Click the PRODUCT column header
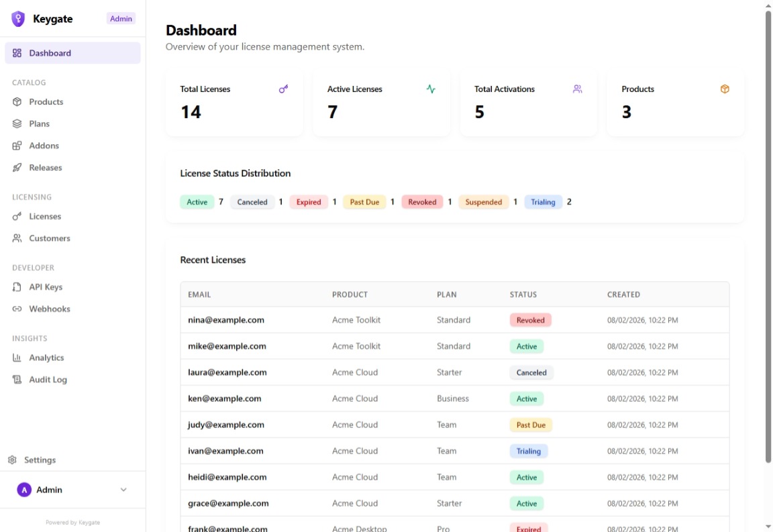Viewport: 773px width, 532px height. point(350,295)
